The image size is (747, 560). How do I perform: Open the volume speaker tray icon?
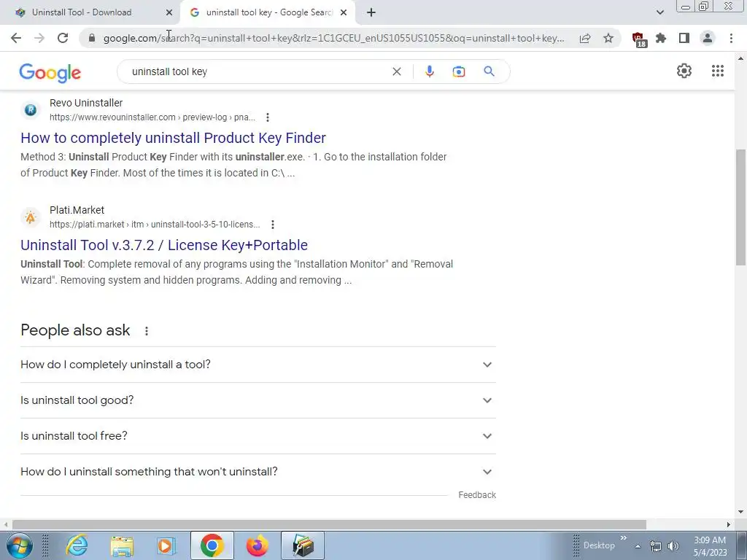(x=673, y=546)
